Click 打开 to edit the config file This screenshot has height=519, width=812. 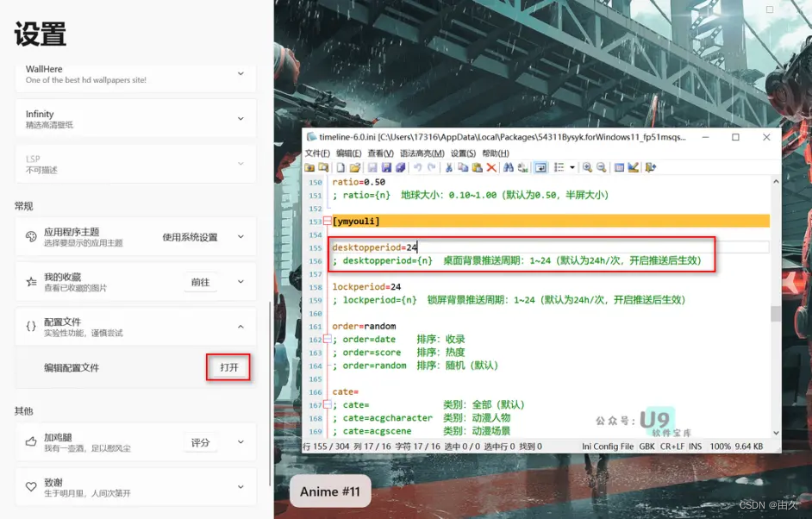tap(229, 367)
